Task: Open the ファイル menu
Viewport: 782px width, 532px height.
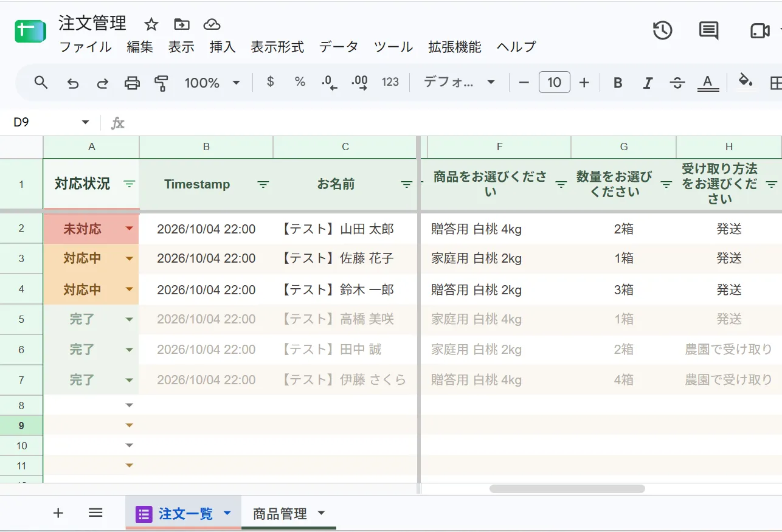Action: (85, 47)
